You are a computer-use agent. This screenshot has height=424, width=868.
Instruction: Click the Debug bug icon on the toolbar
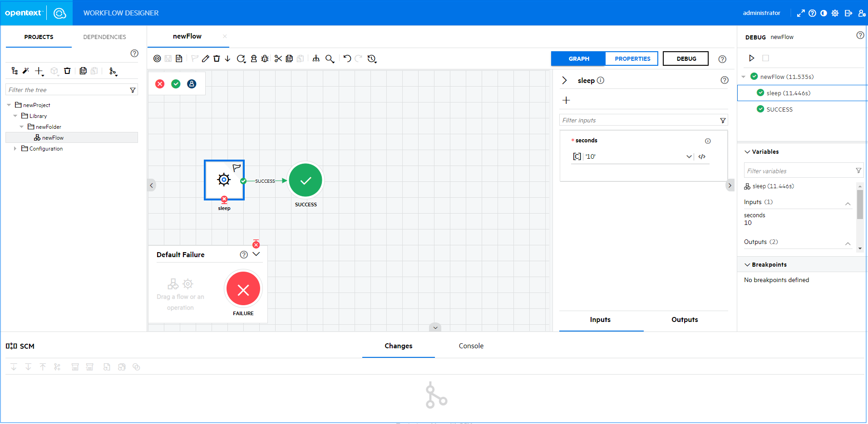[x=265, y=58]
